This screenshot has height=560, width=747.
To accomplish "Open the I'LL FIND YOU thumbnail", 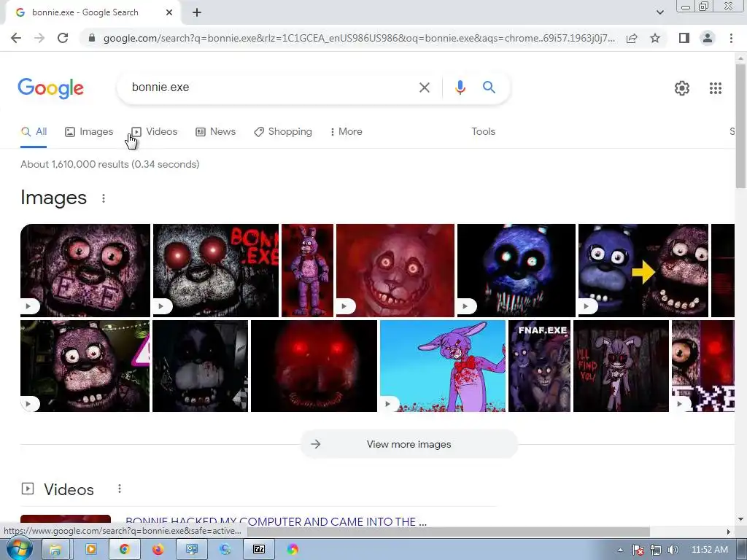I will (x=621, y=366).
